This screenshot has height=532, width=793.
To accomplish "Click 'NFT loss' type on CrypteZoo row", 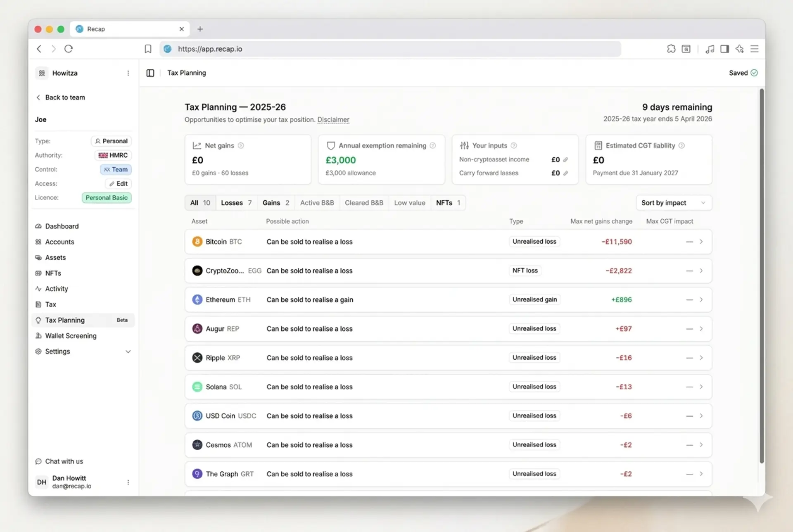I will coord(525,271).
